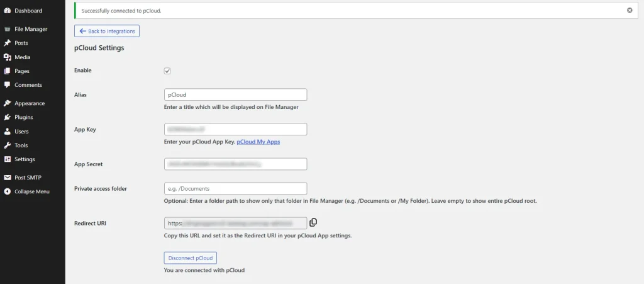Click the Media library icon
Screen dimensions: 644x284
[x=7, y=57]
